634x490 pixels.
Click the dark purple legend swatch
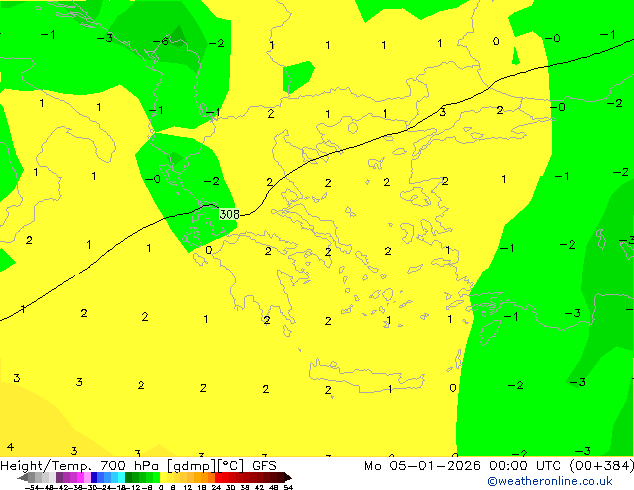[59, 477]
